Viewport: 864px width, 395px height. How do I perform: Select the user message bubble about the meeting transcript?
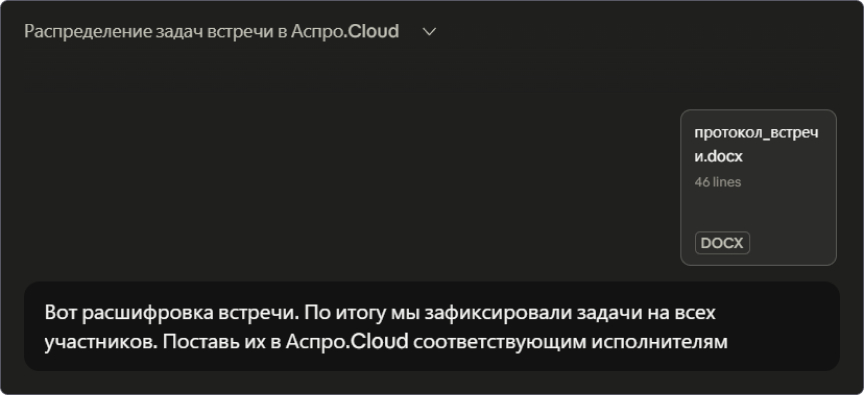[431, 326]
